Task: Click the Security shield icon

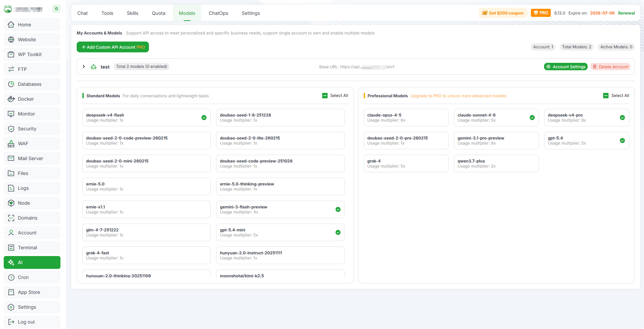Action: point(11,129)
